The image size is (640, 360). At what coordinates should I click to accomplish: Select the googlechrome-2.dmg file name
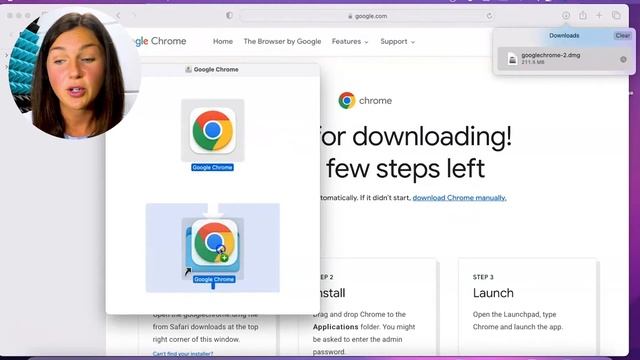pyautogui.click(x=551, y=55)
